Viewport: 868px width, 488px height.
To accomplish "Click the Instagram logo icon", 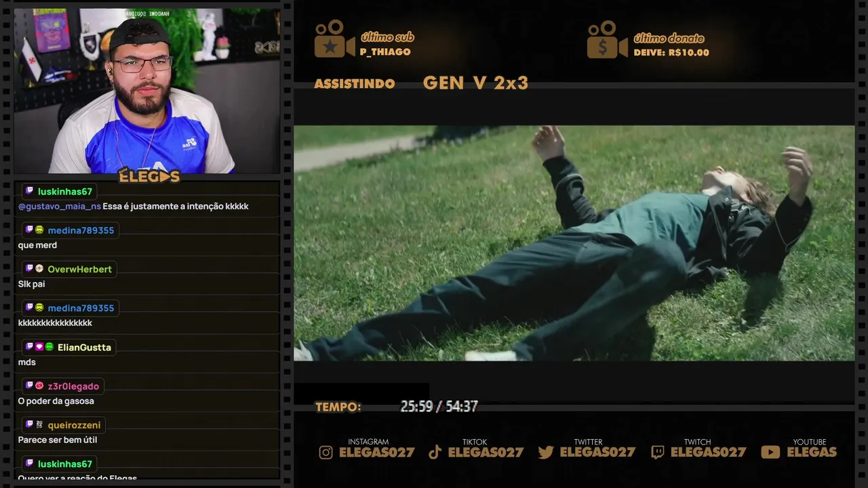I will (326, 452).
